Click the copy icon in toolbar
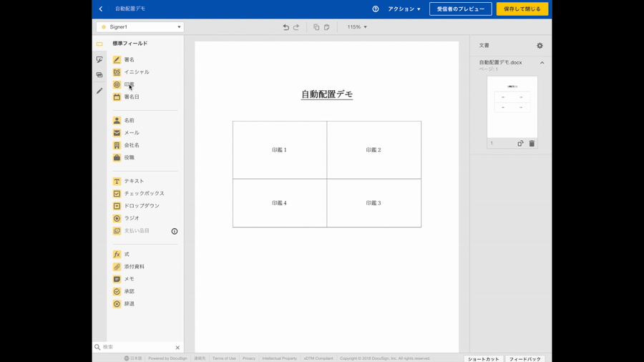This screenshot has width=644, height=362. tap(316, 27)
